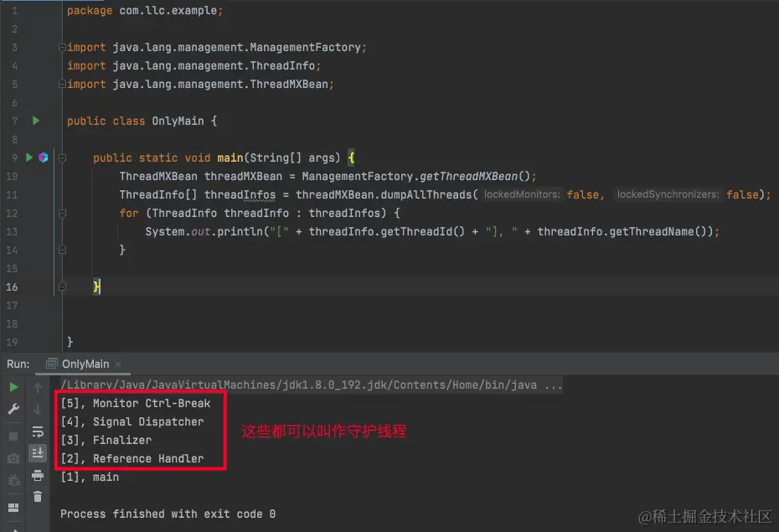Viewport: 779px width, 532px height.
Task: Click the hexagon plugin icon on line 9
Action: (x=44, y=158)
